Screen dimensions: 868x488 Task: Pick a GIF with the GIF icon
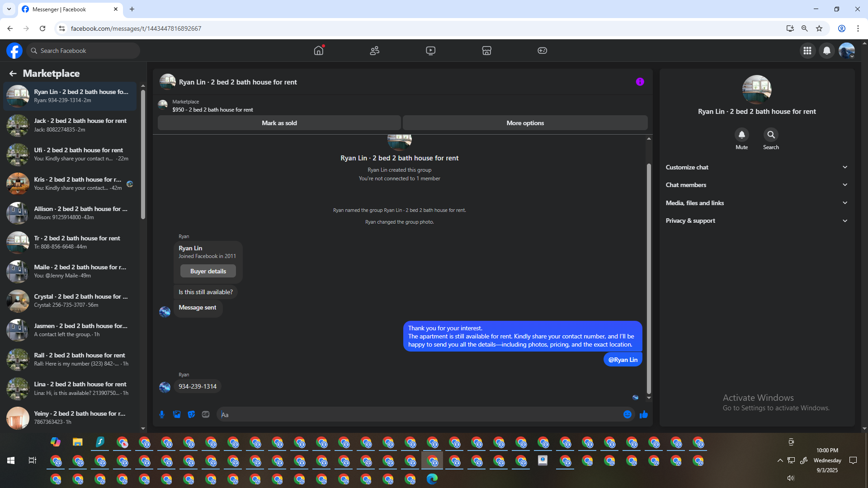(206, 414)
